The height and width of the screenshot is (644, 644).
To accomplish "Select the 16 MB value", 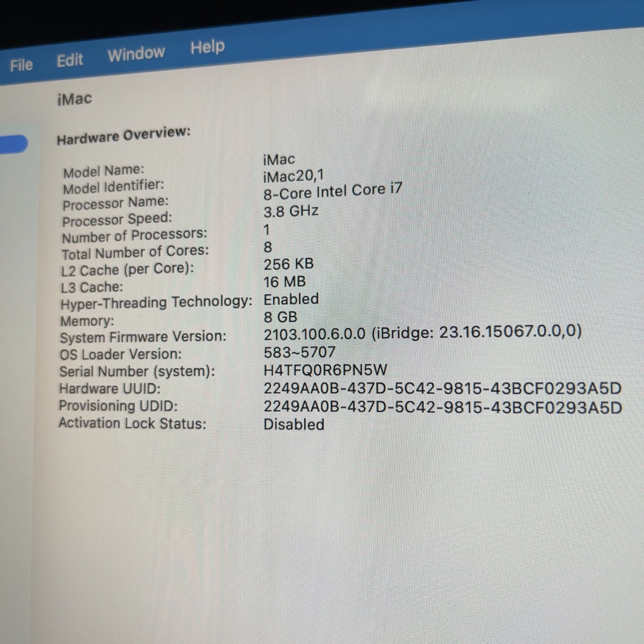I will 285,282.
